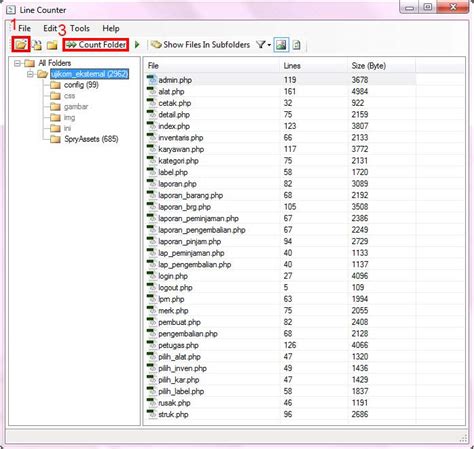Click the resize grip in status bar corner
Image resolution: width=474 pixels, height=449 pixels.
[x=463, y=438]
